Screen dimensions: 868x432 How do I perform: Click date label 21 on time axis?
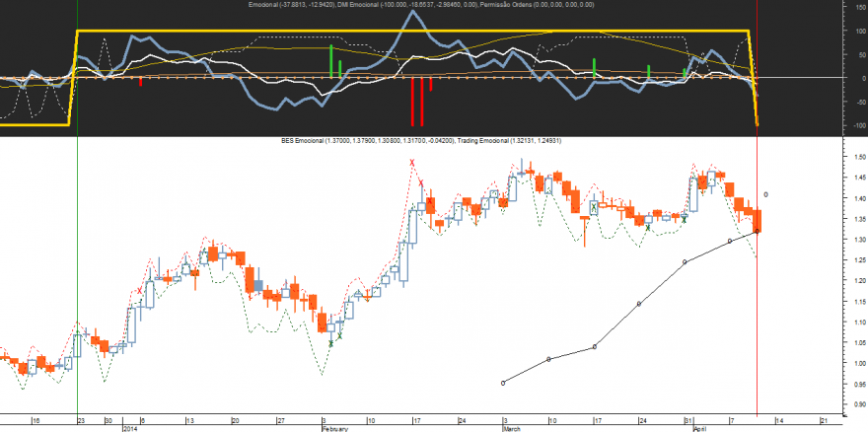point(824,420)
